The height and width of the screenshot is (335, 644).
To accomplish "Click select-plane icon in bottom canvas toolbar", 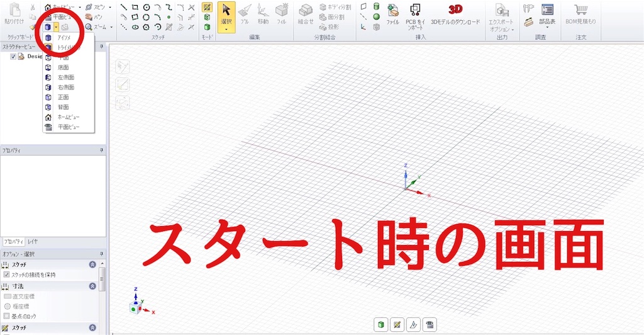I will point(413,325).
